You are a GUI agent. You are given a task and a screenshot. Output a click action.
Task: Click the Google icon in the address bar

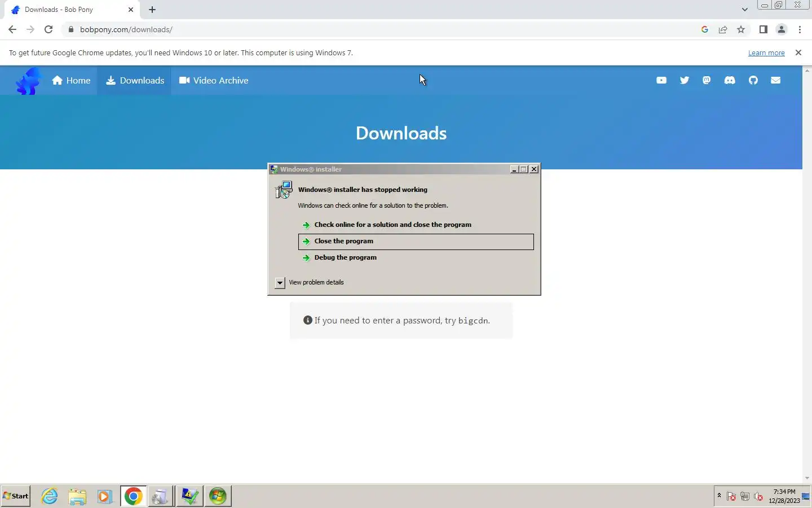tap(705, 29)
